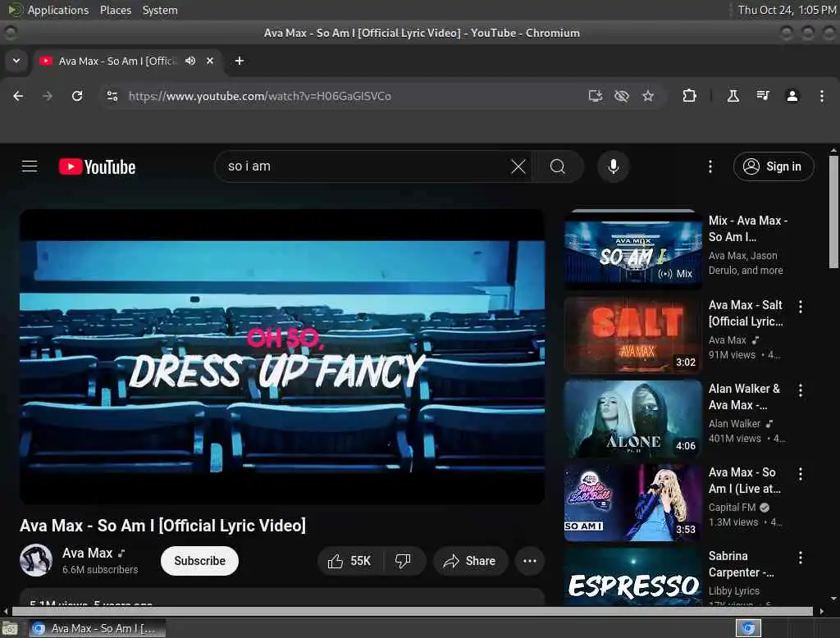
Task: Click '6.6M subscribers' text
Action: click(100, 569)
